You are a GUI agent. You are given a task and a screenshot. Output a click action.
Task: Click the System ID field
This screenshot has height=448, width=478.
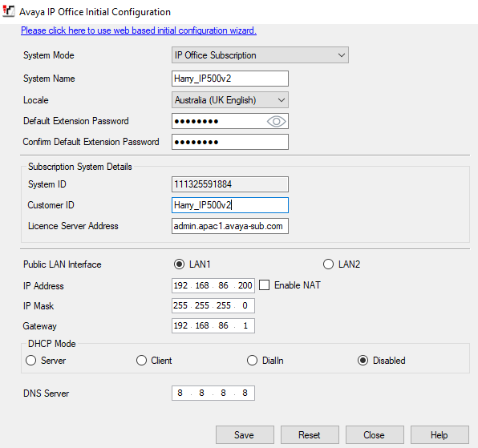tap(230, 184)
